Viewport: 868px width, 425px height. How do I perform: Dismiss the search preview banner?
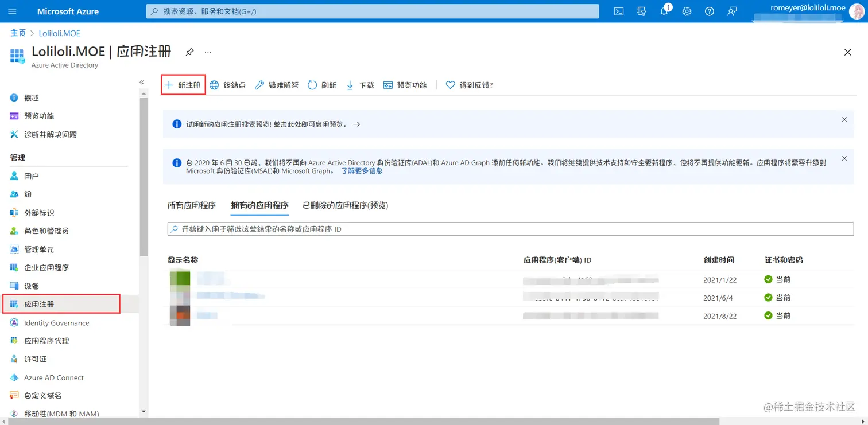click(x=844, y=120)
